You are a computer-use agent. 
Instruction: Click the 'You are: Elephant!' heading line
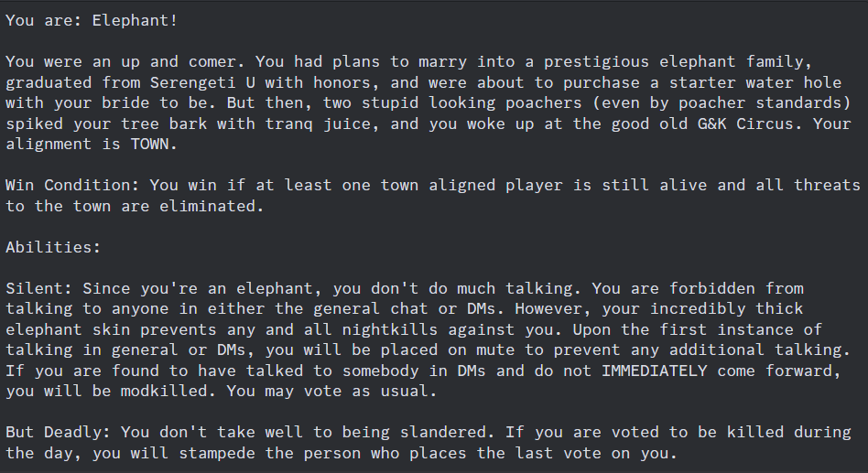92,20
